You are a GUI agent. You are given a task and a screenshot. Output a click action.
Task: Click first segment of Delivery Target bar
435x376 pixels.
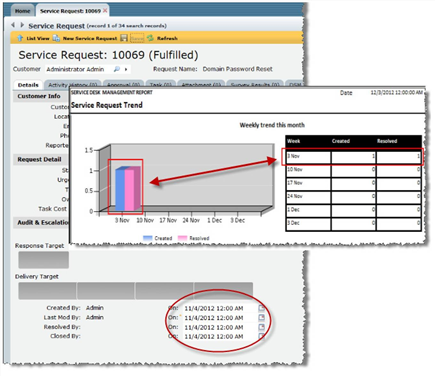(47, 291)
